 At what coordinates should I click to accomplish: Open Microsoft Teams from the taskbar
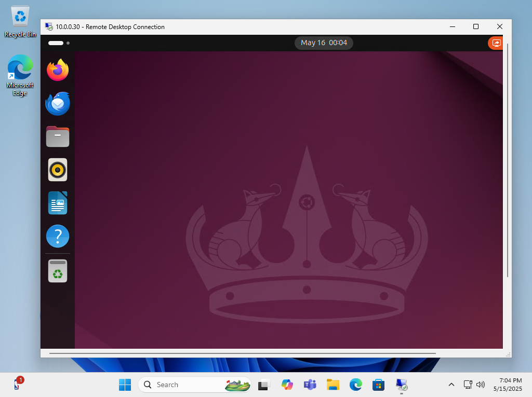coord(310,385)
